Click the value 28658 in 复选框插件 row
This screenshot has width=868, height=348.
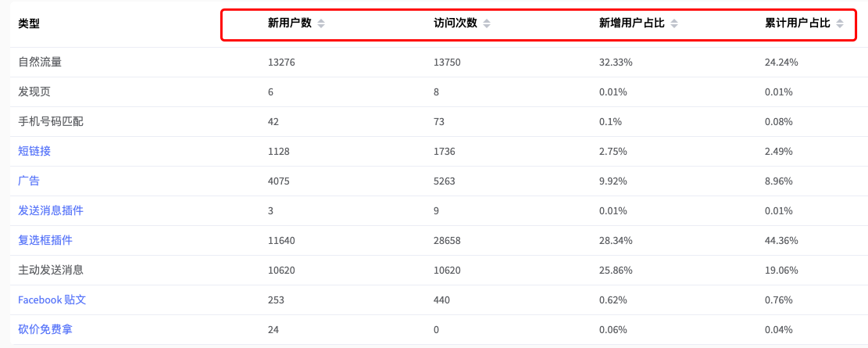[448, 241]
